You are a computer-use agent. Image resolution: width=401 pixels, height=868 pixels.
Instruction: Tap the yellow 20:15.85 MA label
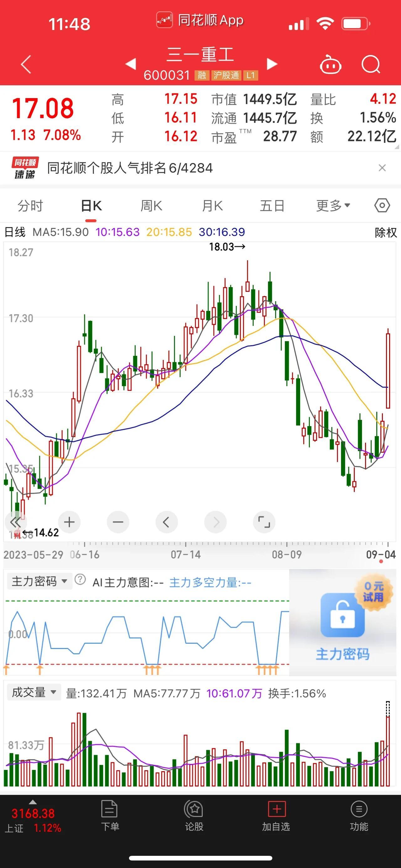pos(169,232)
